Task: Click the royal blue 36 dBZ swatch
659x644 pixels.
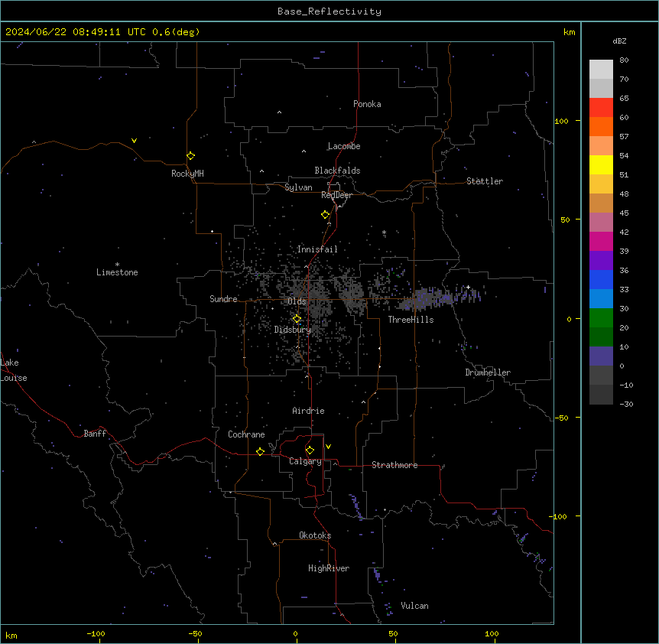Action: coord(601,279)
